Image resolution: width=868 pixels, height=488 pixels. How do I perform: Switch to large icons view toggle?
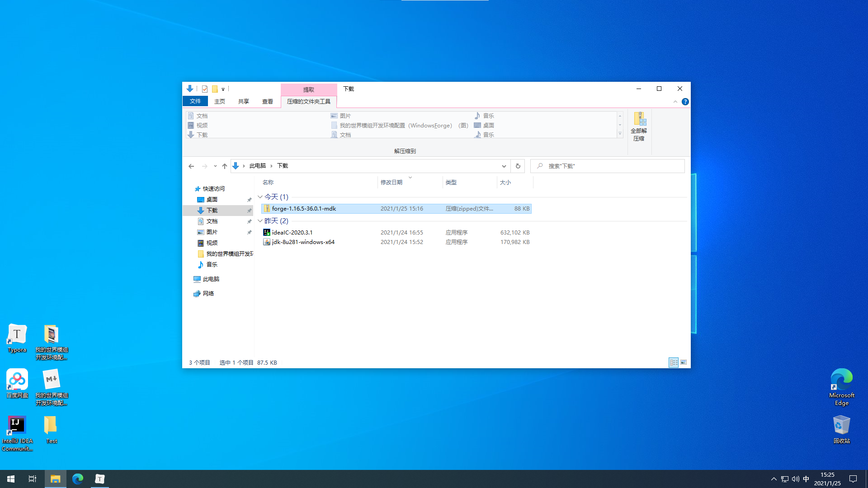(684, 362)
